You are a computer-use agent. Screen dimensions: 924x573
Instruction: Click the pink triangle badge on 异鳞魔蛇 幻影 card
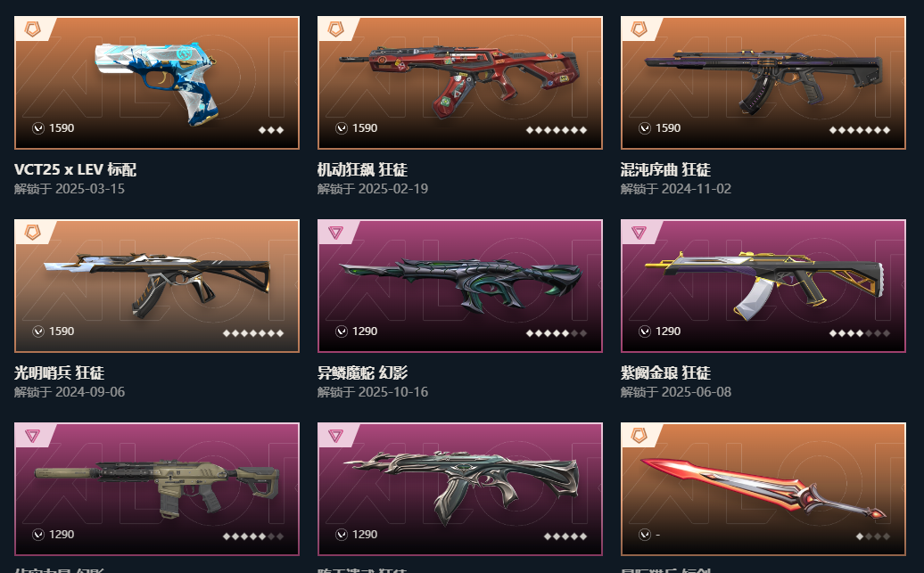[336, 233]
